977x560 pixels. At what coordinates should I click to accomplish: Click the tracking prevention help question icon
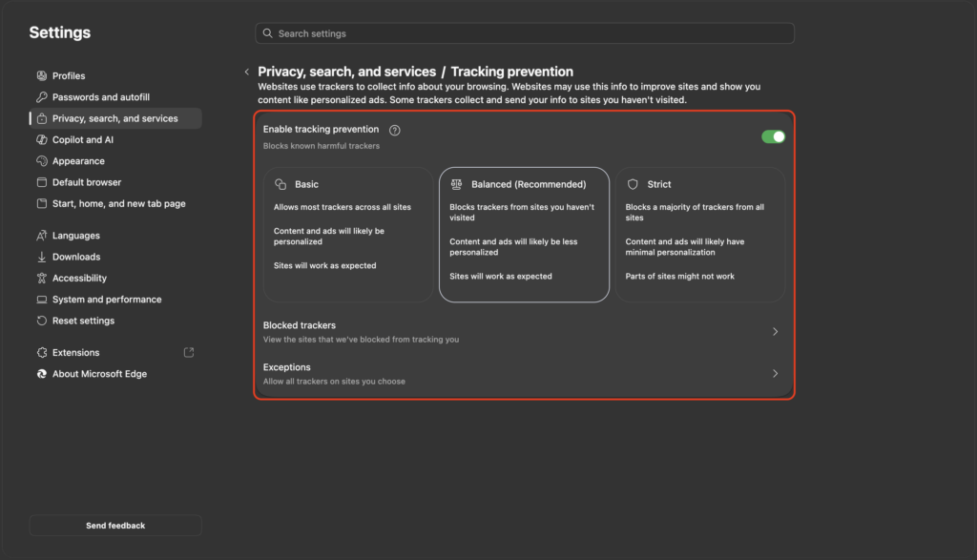394,130
